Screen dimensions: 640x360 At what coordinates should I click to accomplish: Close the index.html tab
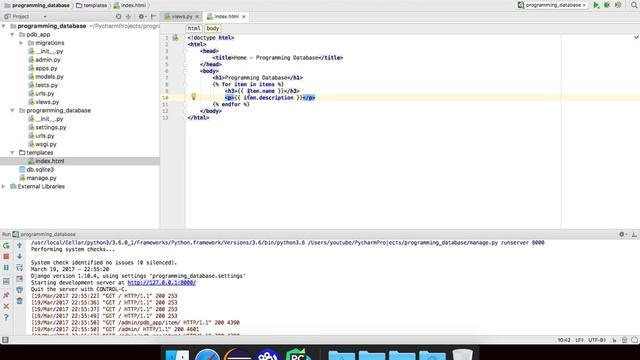click(244, 17)
